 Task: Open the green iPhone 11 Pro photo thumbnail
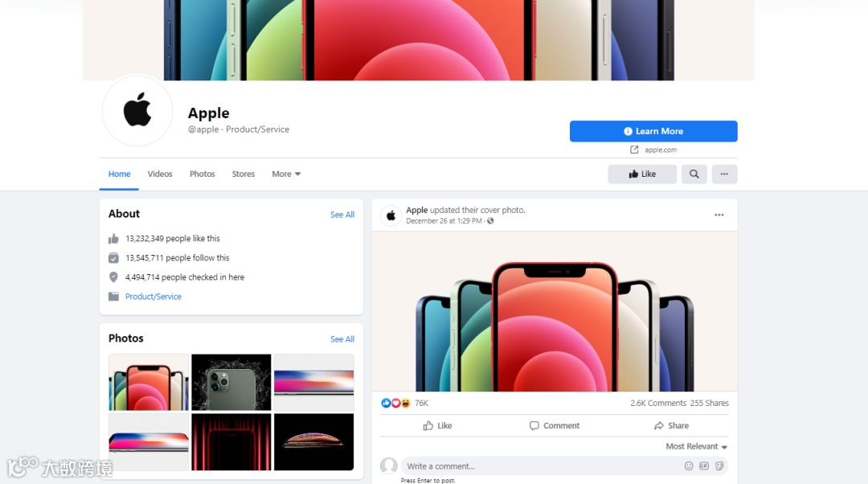pos(231,382)
